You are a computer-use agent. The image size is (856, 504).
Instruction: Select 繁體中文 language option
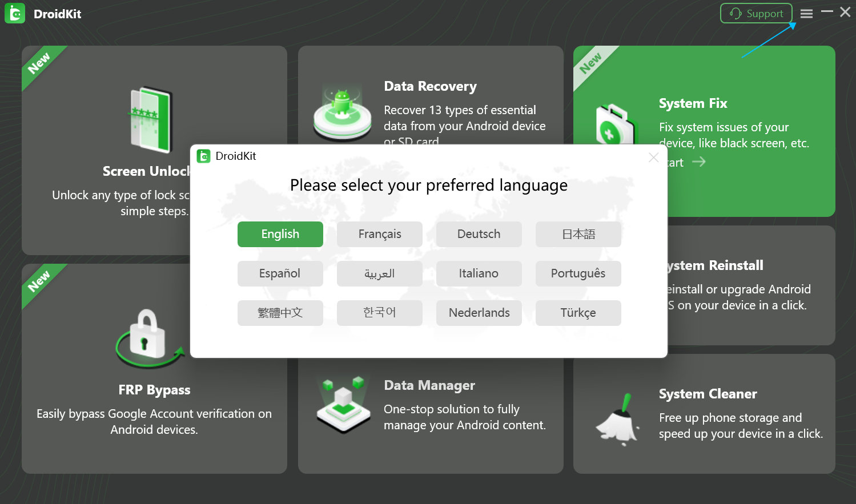(280, 313)
